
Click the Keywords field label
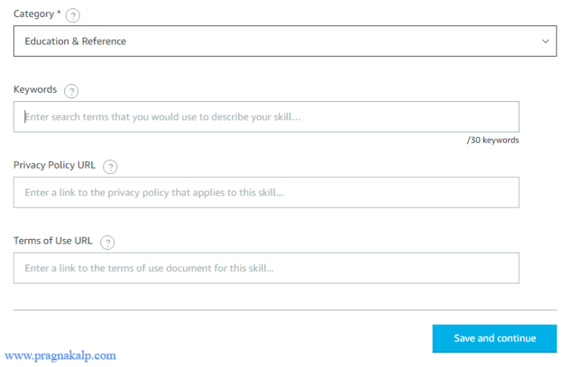pyautogui.click(x=35, y=90)
